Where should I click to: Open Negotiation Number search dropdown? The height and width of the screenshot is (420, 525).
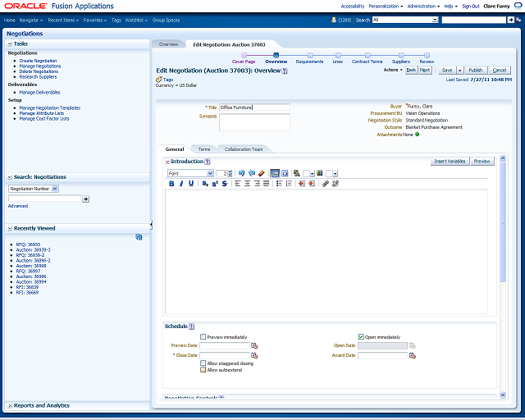[x=33, y=189]
